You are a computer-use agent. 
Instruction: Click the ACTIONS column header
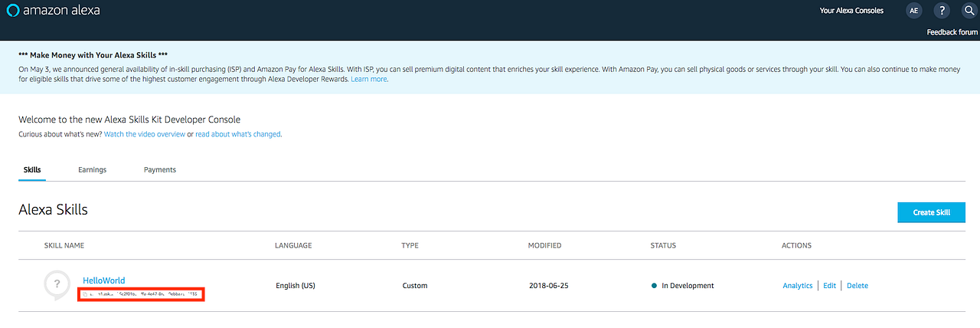[796, 246]
